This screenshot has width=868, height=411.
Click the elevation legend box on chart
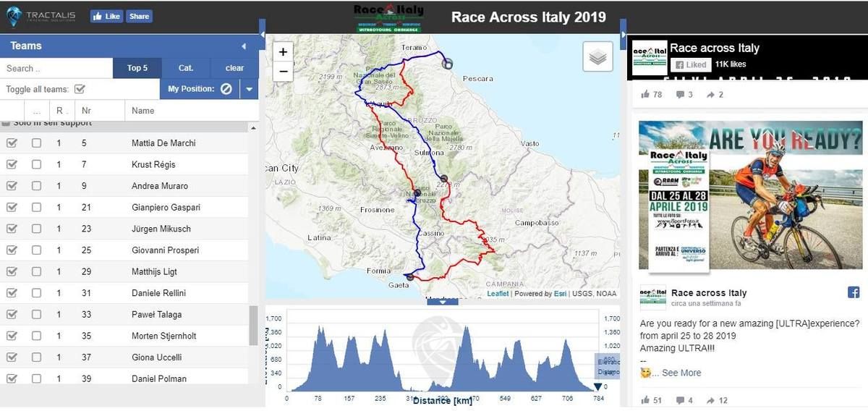pyautogui.click(x=608, y=366)
